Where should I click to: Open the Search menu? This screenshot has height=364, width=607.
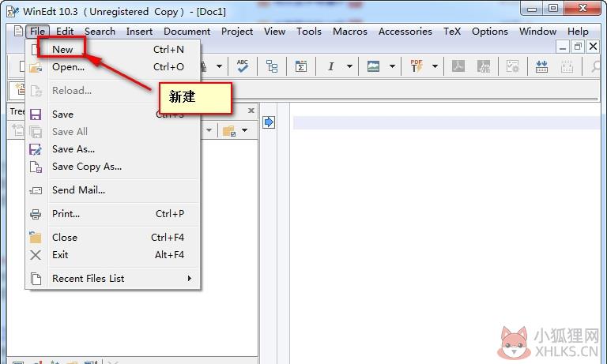[100, 32]
